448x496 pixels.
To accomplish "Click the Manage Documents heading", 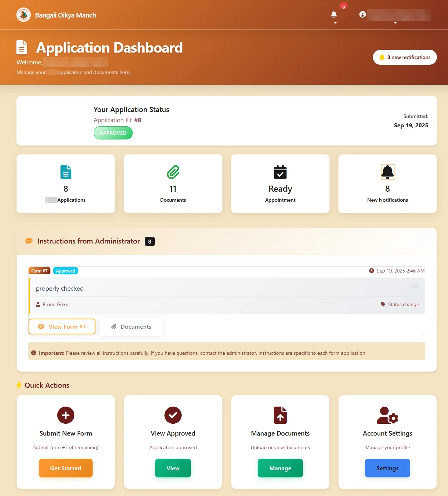I will [x=280, y=433].
